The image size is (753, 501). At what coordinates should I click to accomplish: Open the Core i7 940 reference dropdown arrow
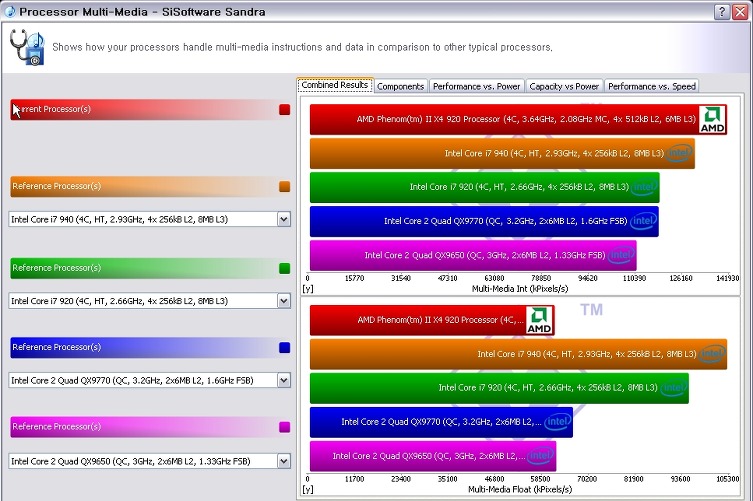coord(284,220)
